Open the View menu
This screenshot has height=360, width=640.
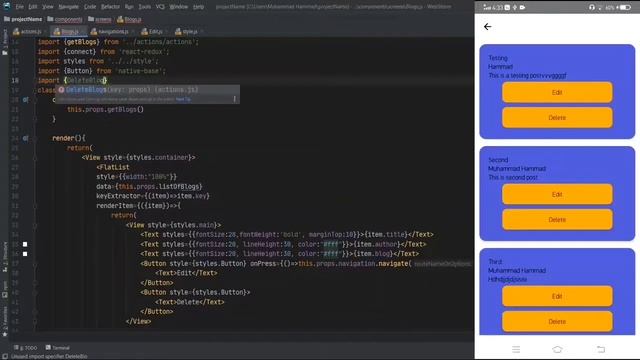coord(48,7)
